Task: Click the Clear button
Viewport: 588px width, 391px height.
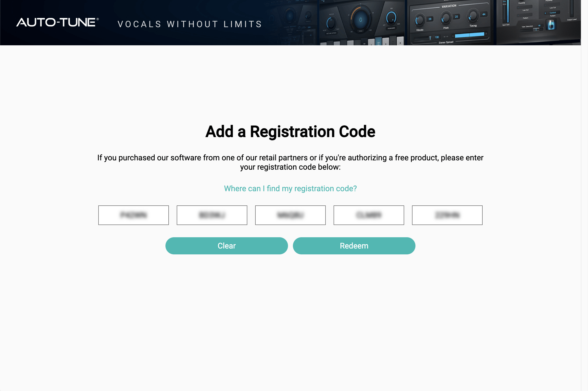Action: click(226, 246)
